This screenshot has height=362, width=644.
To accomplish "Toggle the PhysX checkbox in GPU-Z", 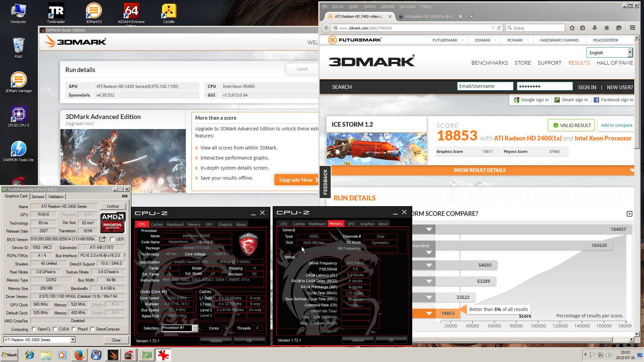I will pos(74,329).
